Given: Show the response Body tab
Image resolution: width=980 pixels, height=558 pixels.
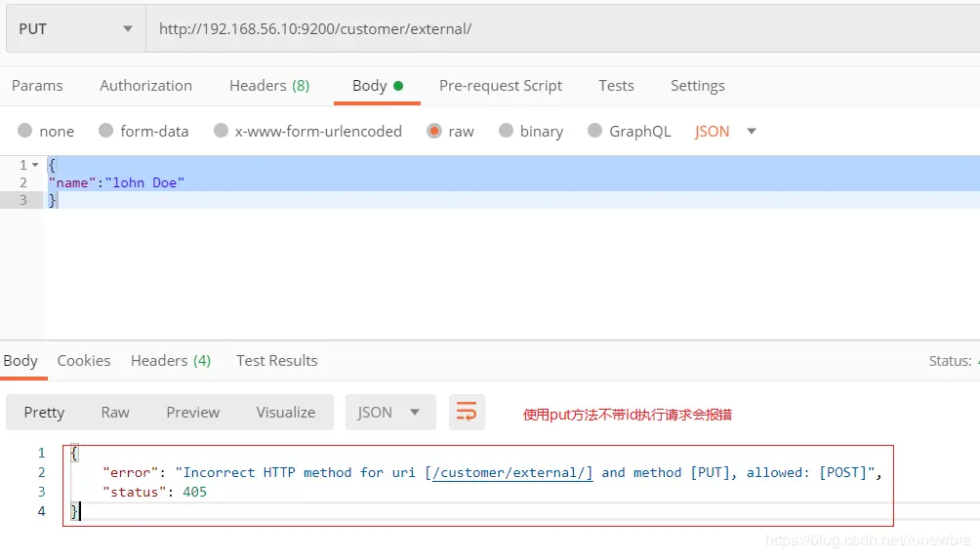Looking at the screenshot, I should tap(20, 361).
